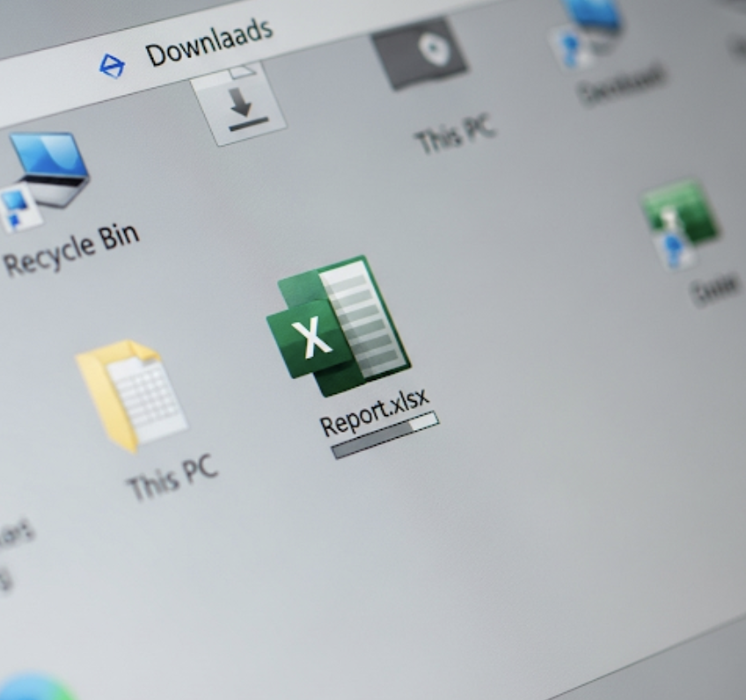
Task: Click the This PC label under the yellow folder
Action: pyautogui.click(x=173, y=478)
